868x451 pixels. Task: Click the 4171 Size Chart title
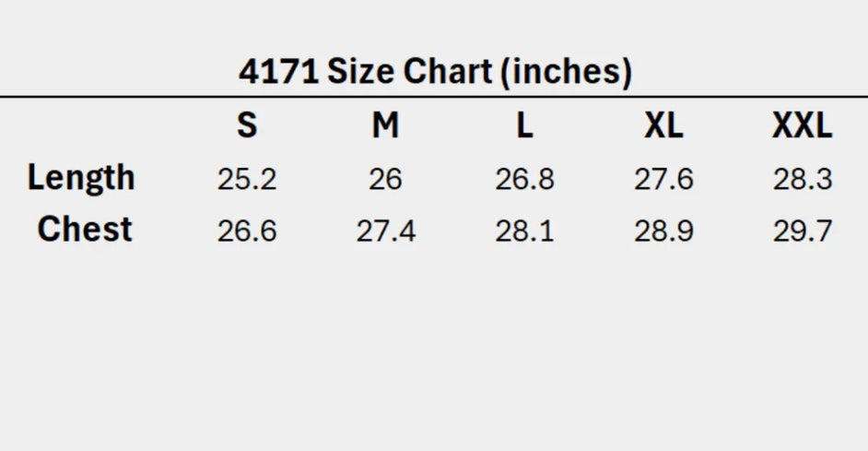pos(435,72)
